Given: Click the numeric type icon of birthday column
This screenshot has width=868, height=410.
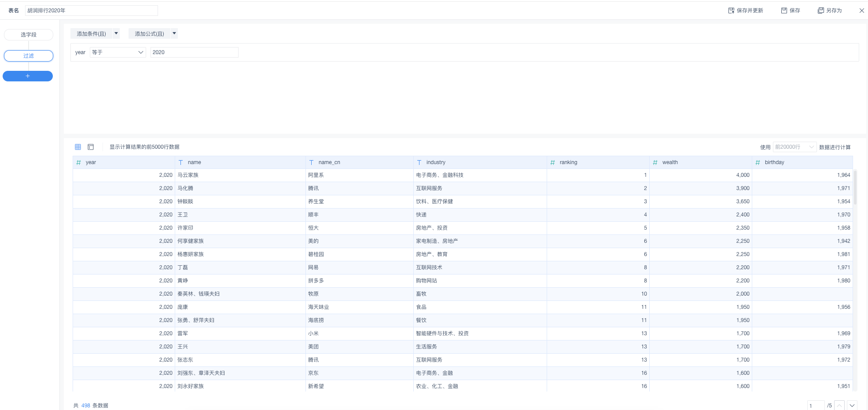Looking at the screenshot, I should [758, 162].
